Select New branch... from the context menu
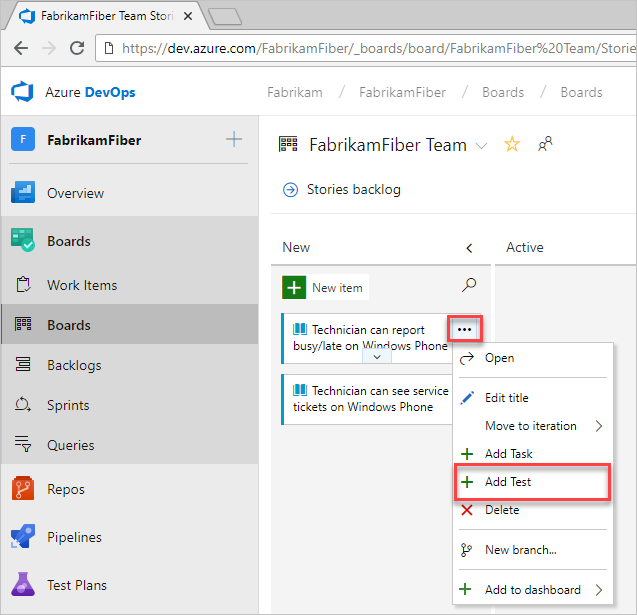Image resolution: width=637 pixels, height=615 pixels. [x=533, y=550]
